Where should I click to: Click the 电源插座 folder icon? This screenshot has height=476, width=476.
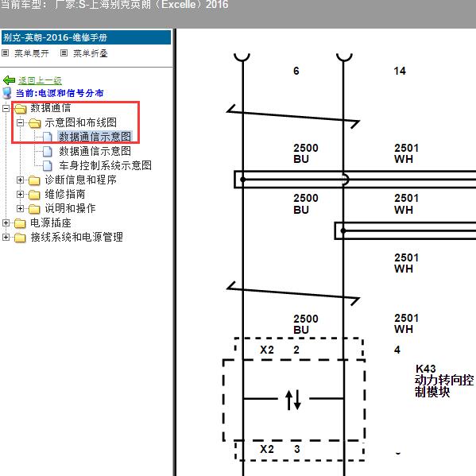coord(20,223)
